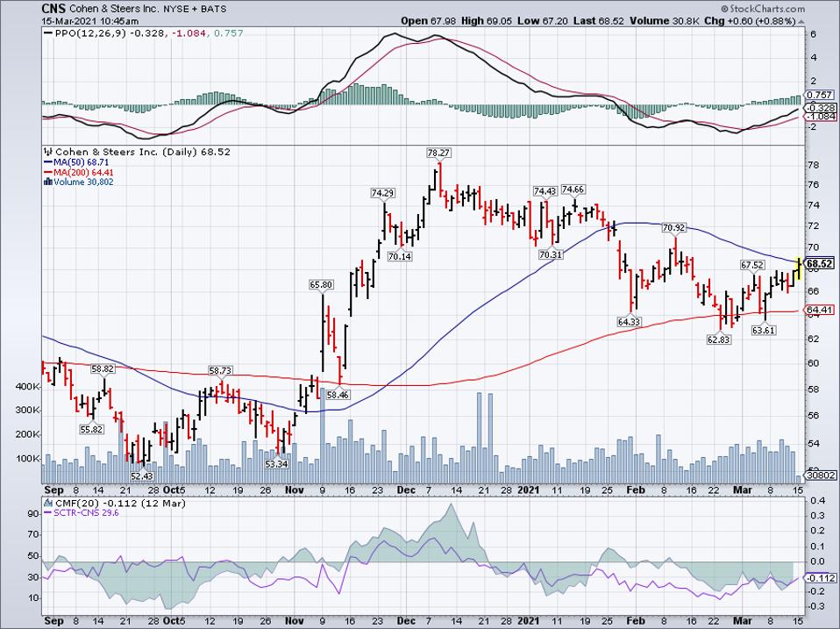Click the black line marker before PPO(12,26,9)

click(47, 33)
